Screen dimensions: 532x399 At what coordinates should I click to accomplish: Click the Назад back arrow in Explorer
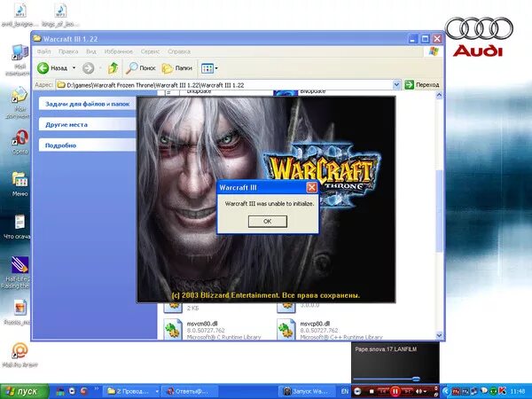point(43,68)
